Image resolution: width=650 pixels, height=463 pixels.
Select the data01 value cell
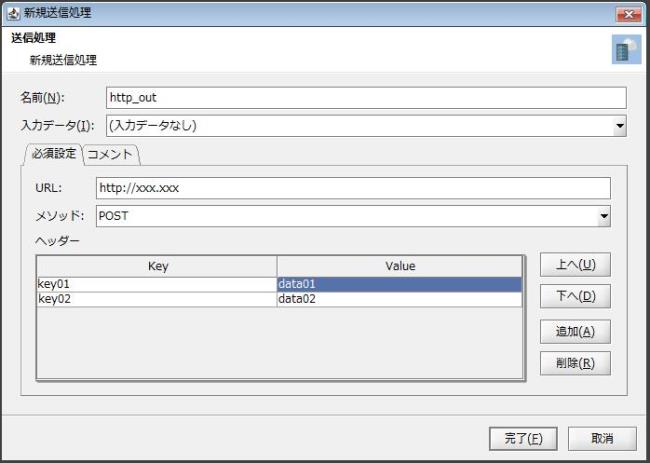pos(399,284)
